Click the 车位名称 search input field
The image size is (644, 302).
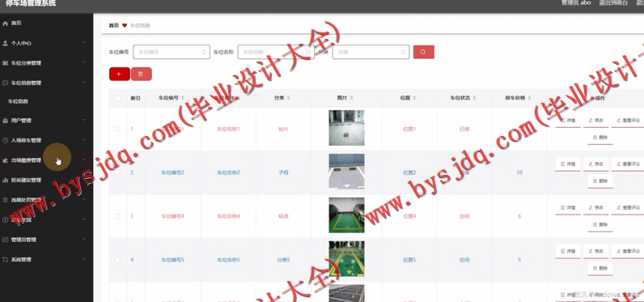tap(276, 52)
